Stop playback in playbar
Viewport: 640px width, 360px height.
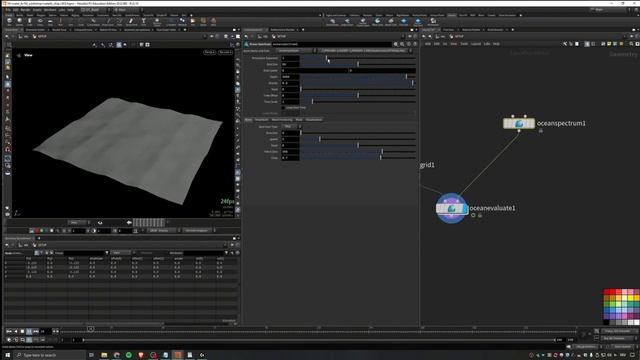click(x=22, y=331)
